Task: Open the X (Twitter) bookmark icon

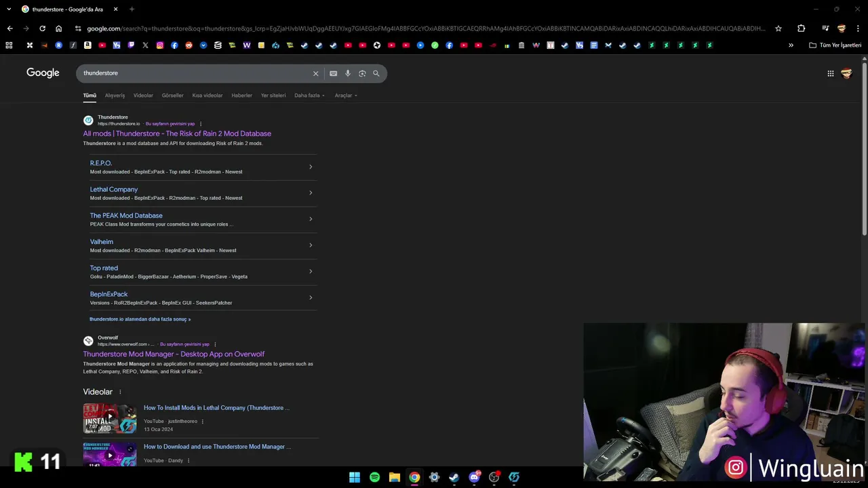Action: (x=145, y=45)
